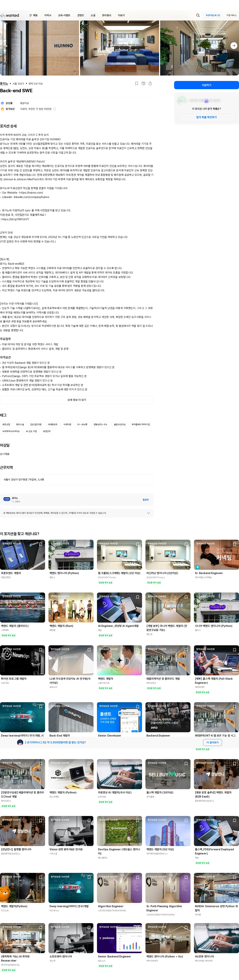Screen dimensions: 239x980
Task: Bookmark the Algorithm Engineer card
Action: click(x=138, y=877)
